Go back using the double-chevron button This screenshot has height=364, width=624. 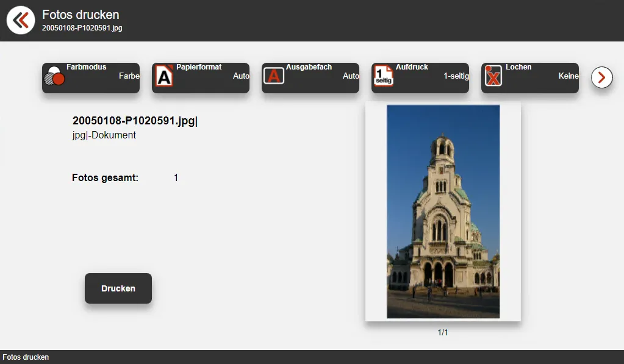tap(21, 20)
